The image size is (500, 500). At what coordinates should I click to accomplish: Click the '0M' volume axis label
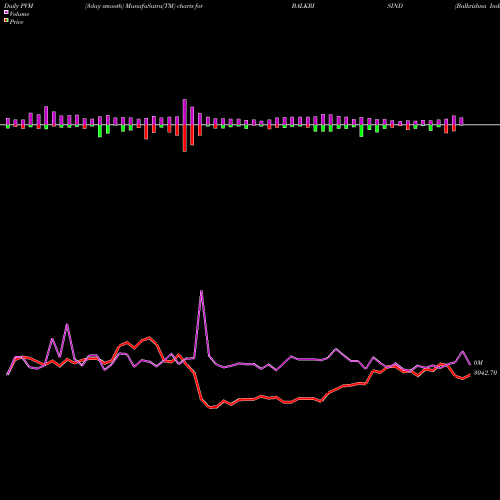pos(478,363)
